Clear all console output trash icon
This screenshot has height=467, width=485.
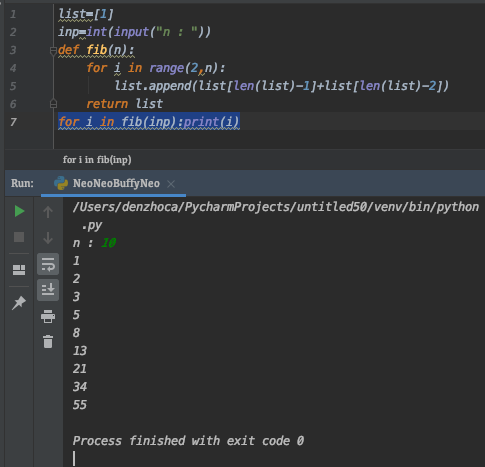coord(48,342)
